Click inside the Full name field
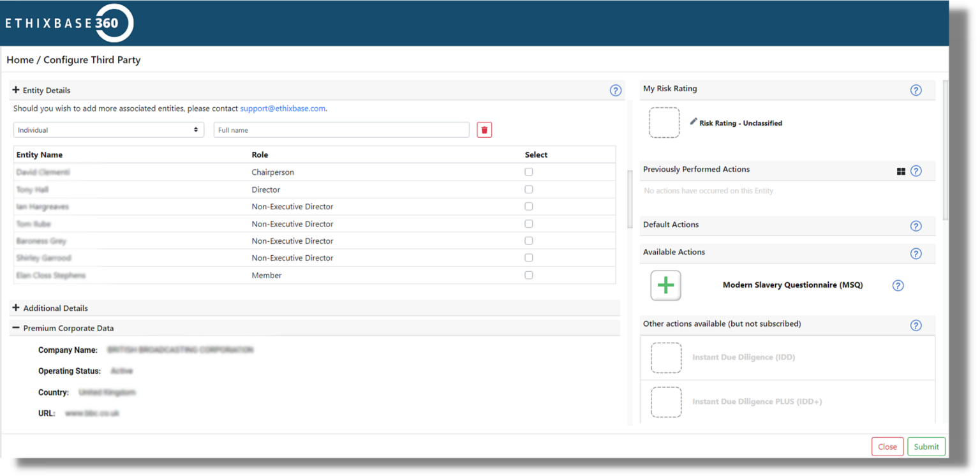The height and width of the screenshot is (476, 980). 341,130
